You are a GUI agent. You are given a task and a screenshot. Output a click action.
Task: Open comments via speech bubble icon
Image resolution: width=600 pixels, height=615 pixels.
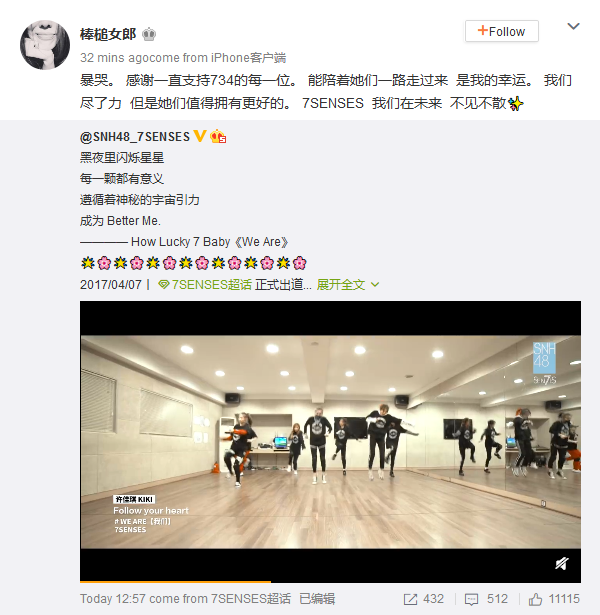[471, 599]
